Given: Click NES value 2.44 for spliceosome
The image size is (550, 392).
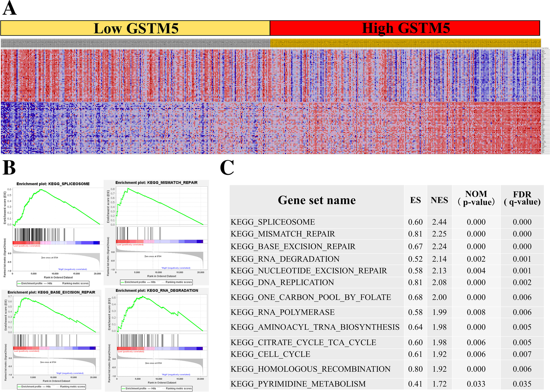Looking at the screenshot, I should [x=439, y=222].
